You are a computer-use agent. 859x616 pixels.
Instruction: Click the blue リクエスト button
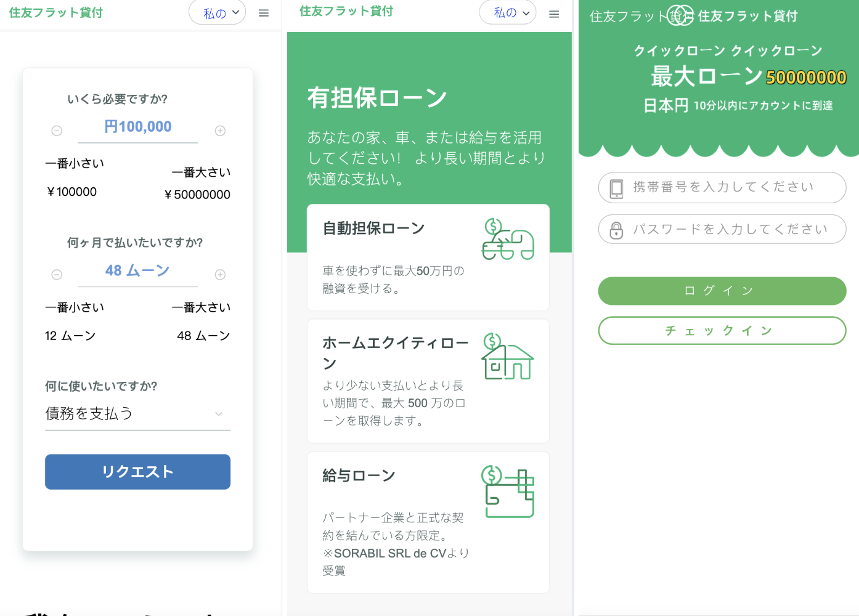(137, 472)
